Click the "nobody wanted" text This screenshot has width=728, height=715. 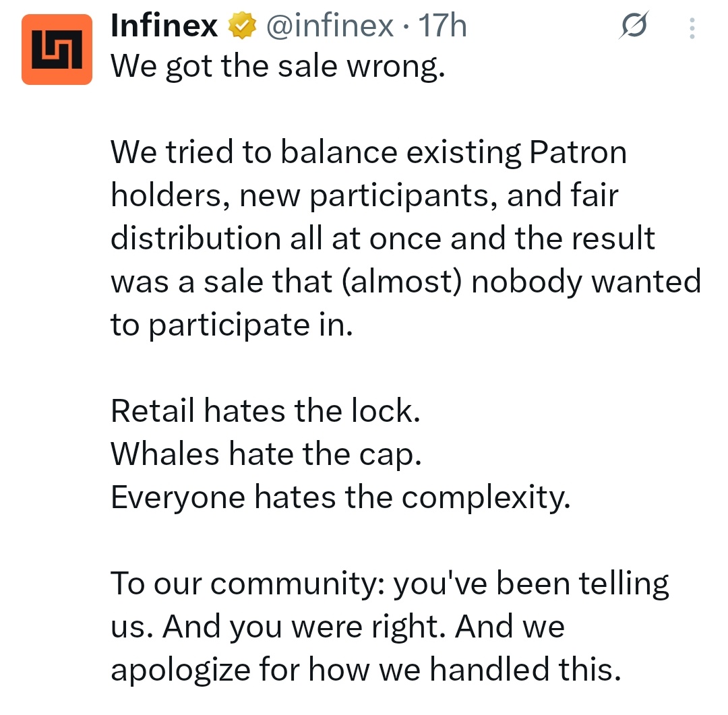click(586, 282)
